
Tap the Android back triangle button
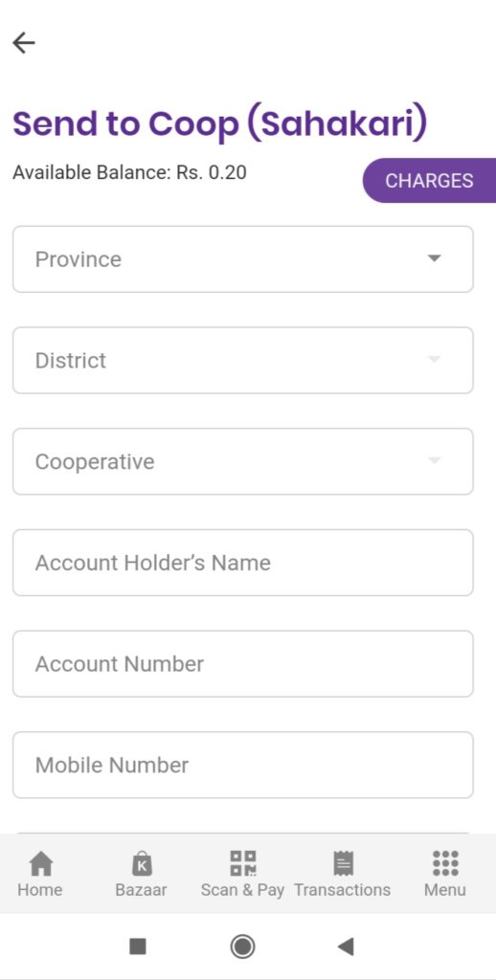pyautogui.click(x=346, y=947)
